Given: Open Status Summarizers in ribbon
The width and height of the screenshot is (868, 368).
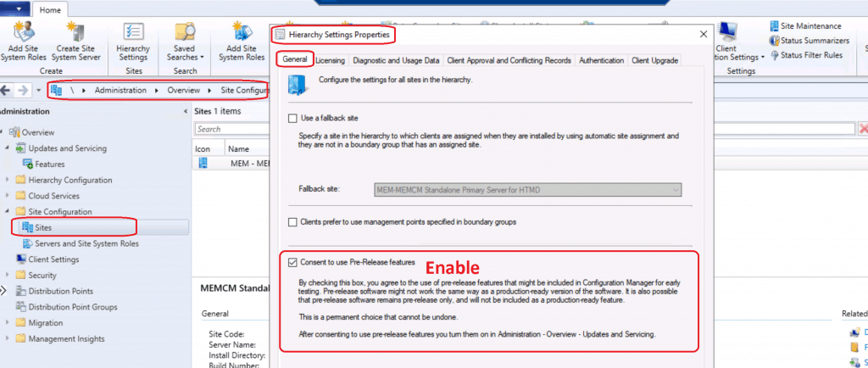Looking at the screenshot, I should pyautogui.click(x=809, y=41).
